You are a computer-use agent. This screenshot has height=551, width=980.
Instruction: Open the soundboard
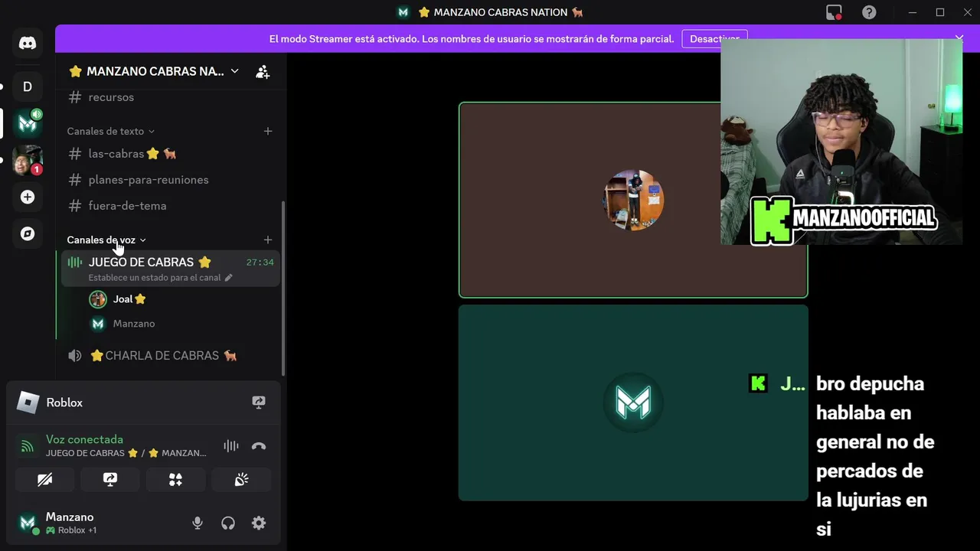241,480
